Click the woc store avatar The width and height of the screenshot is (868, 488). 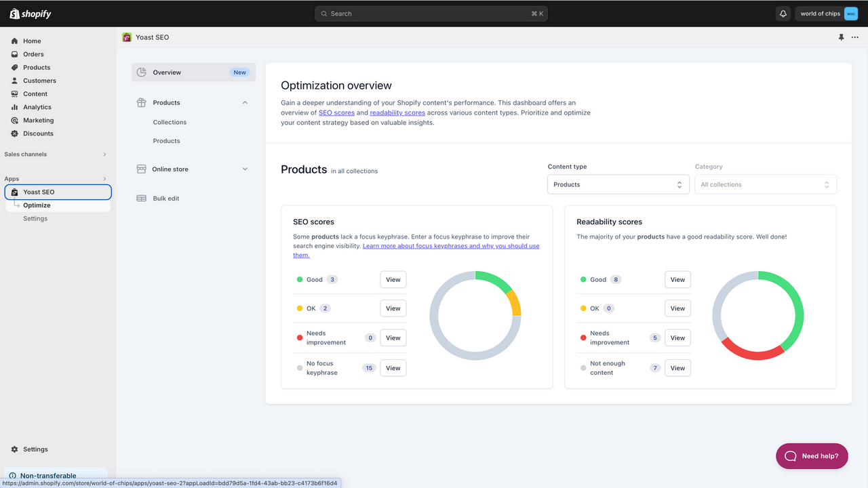pos(850,14)
